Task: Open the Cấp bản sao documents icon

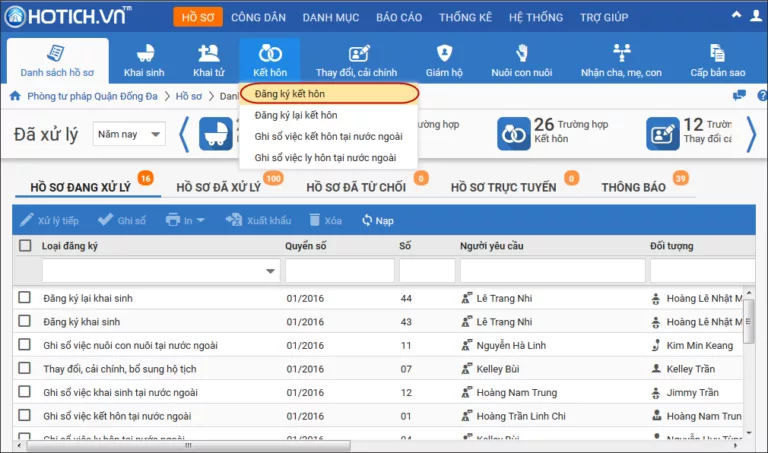Action: (718, 53)
